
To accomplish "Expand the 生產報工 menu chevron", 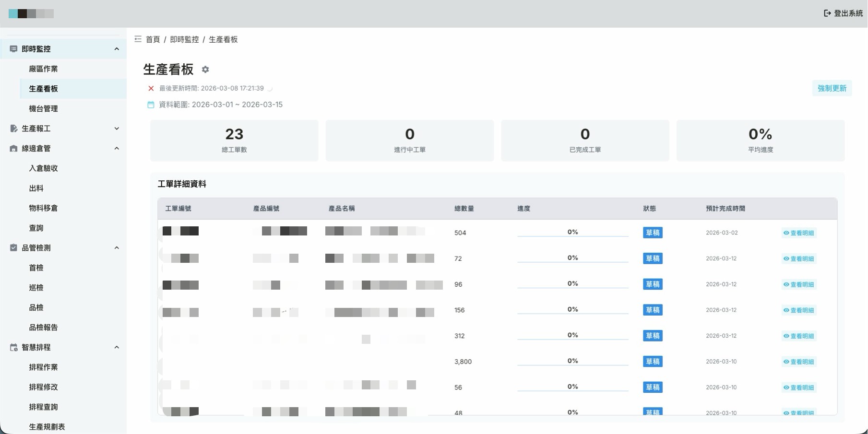I will point(117,129).
